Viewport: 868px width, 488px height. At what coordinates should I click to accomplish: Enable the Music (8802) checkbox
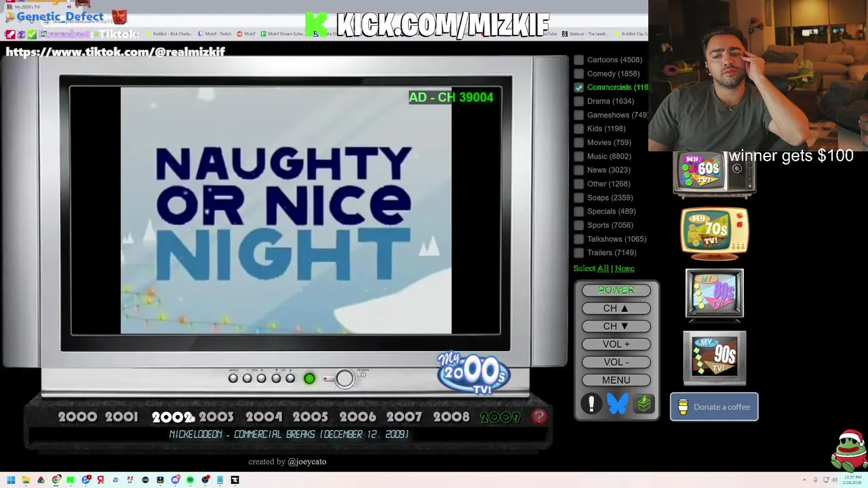click(578, 156)
